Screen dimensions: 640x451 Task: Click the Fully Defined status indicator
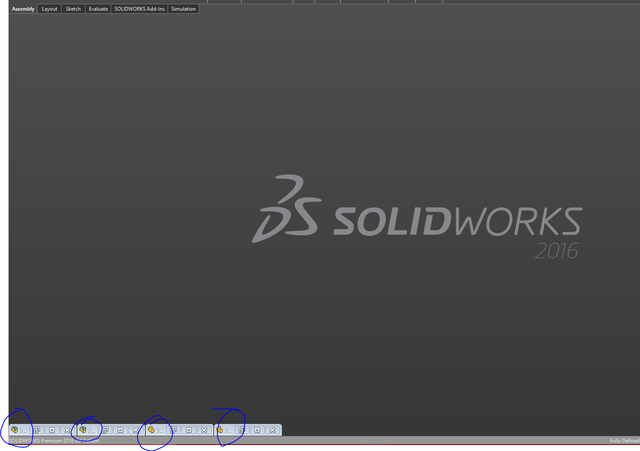624,441
